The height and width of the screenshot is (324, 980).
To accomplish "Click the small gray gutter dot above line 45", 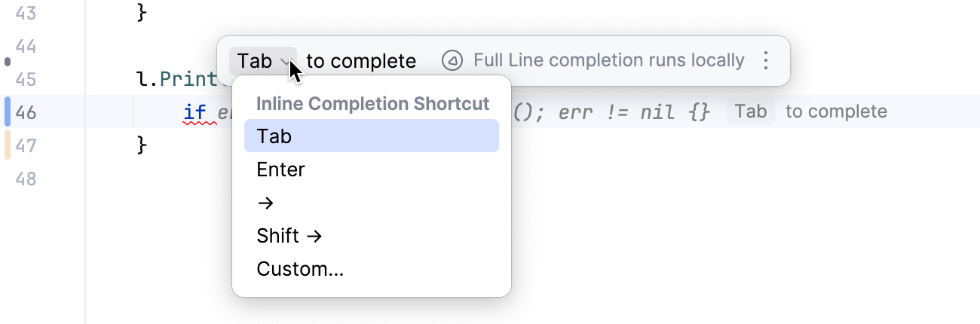I will coord(8,62).
